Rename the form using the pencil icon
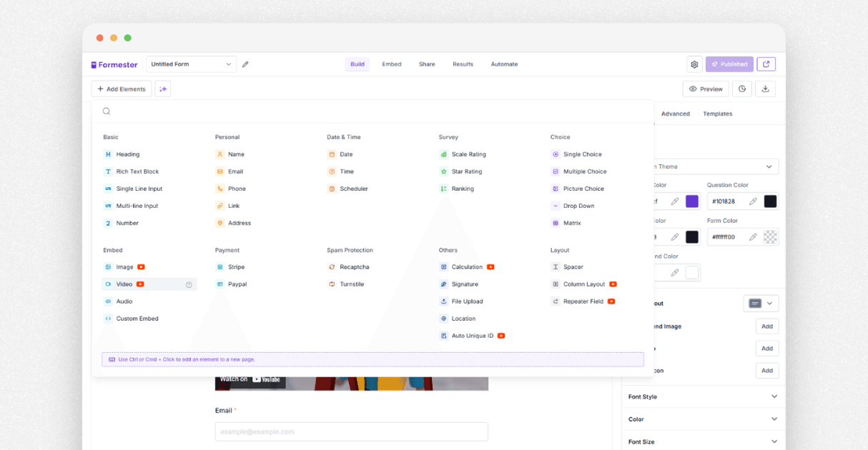Viewport: 868px width, 450px height. 245,64
